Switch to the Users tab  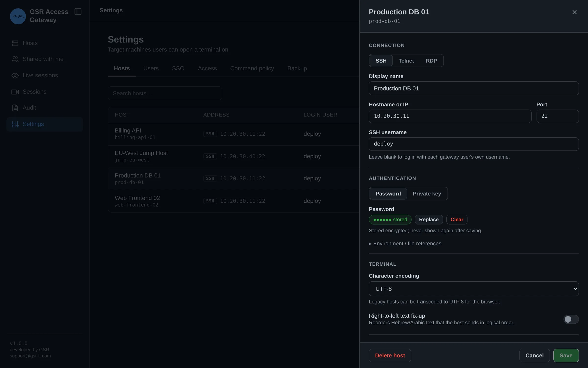click(151, 68)
